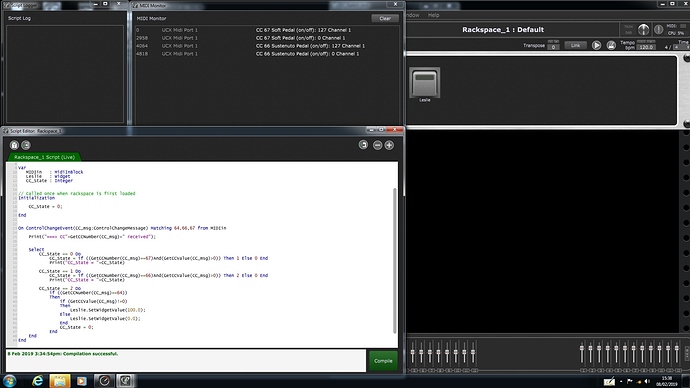The image size is (690, 388).
Task: Open the Help menu
Action: click(433, 15)
